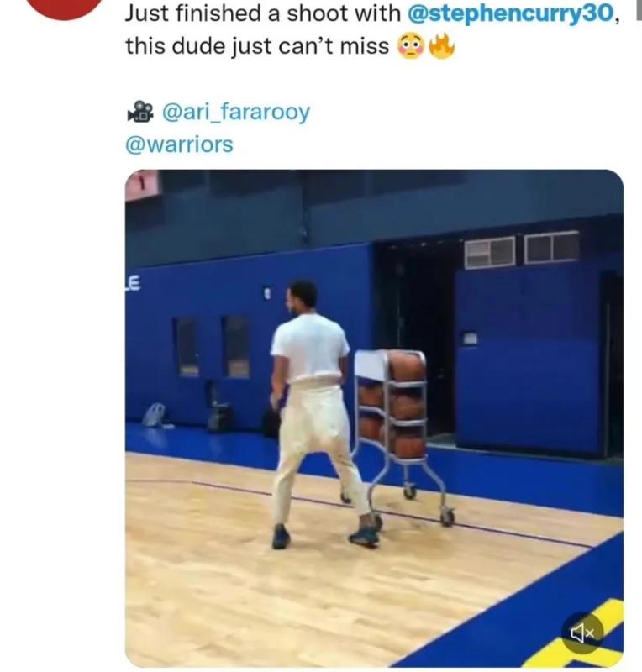Viewport: 642px width, 672px height.
Task: Click the red profile avatar of the poster
Action: 66,8
